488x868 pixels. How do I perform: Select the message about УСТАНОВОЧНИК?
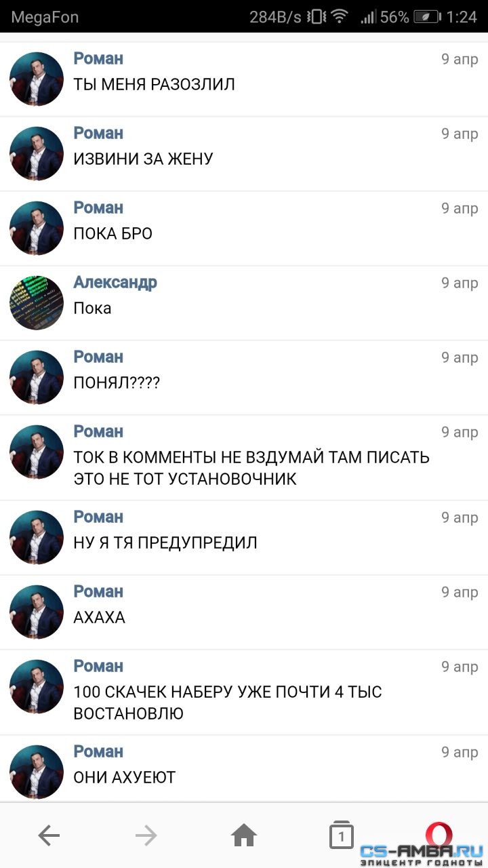pyautogui.click(x=251, y=468)
